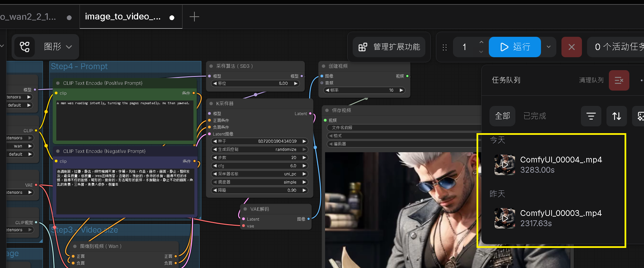Click the batch count number field
This screenshot has width=644, height=268.
465,47
